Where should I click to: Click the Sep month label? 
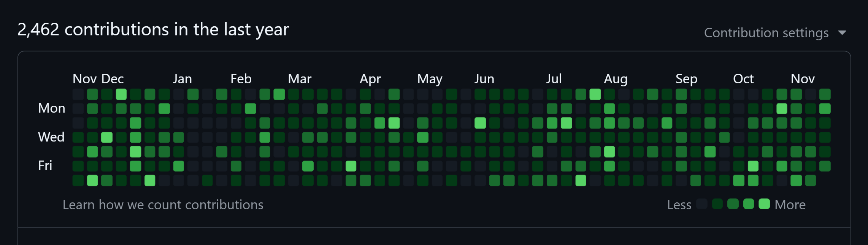(x=687, y=79)
